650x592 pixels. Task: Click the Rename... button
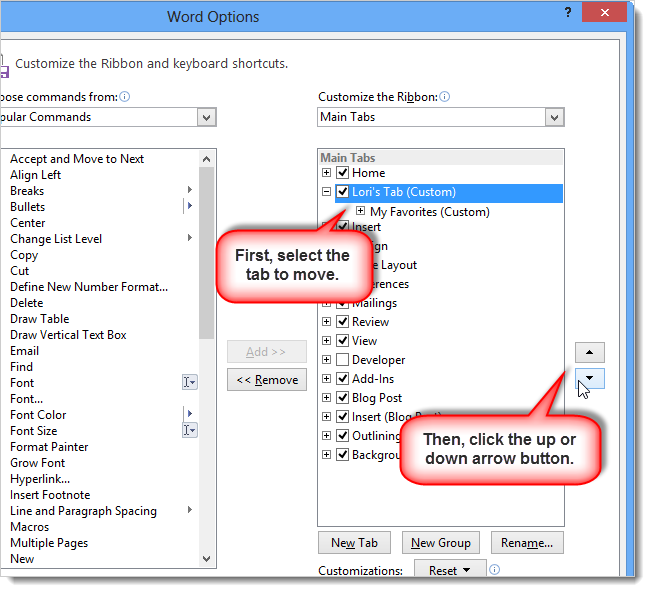[527, 543]
